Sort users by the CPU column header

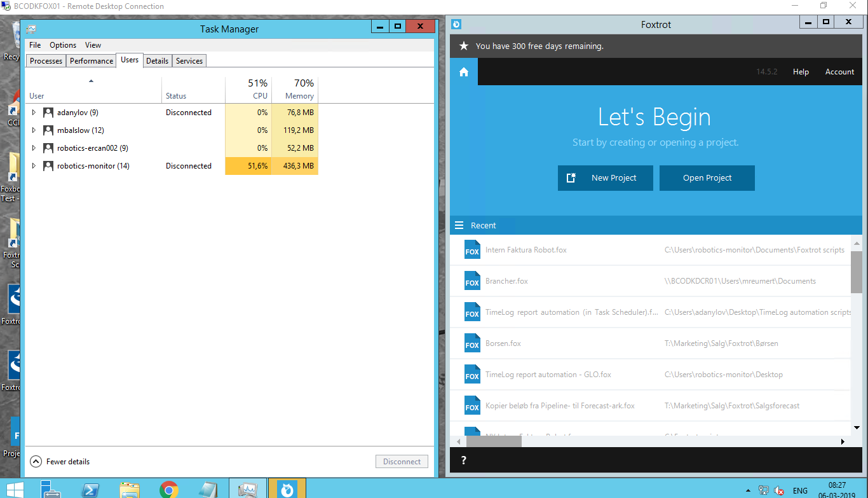click(248, 90)
